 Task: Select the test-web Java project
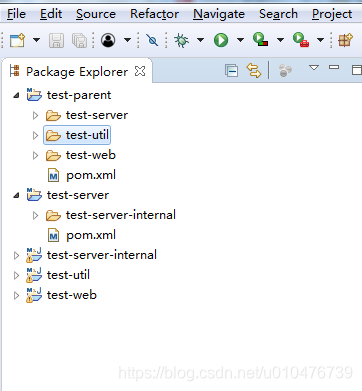[72, 295]
